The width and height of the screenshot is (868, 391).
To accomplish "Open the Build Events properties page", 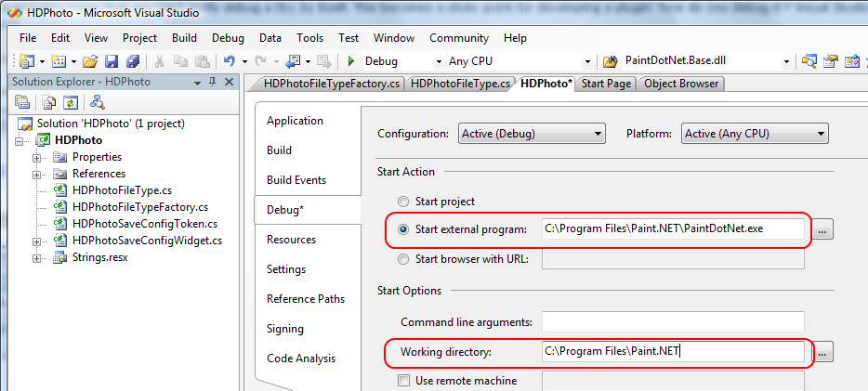I will [296, 180].
